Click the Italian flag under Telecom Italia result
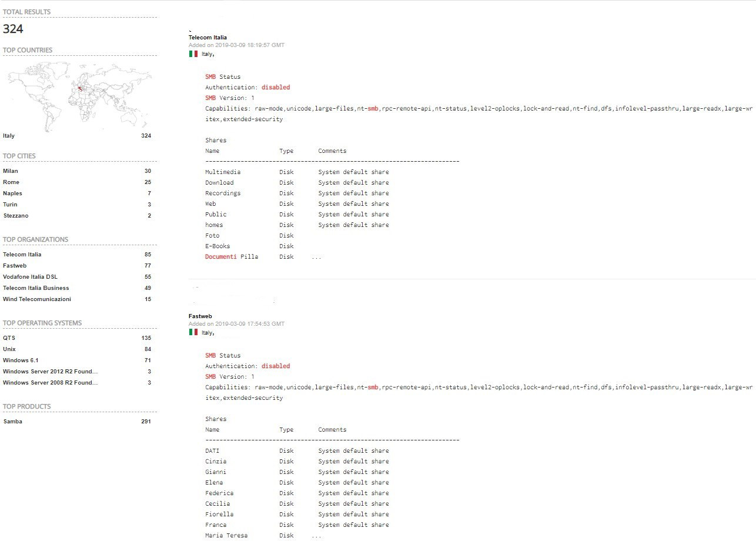The width and height of the screenshot is (756, 541). [193, 54]
